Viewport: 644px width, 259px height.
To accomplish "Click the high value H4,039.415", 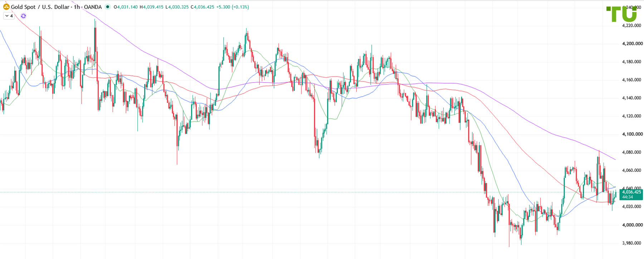I will [x=151, y=7].
